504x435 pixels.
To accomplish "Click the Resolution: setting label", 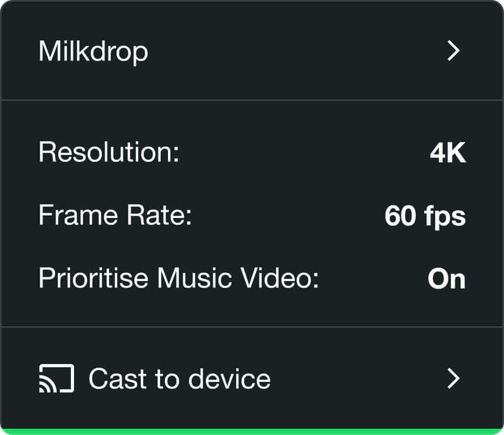I will [x=109, y=152].
